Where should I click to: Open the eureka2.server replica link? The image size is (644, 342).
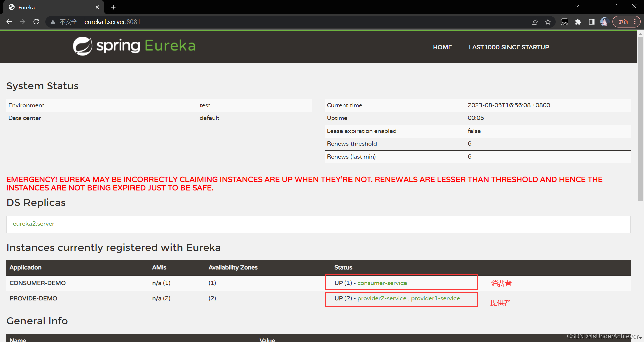34,224
